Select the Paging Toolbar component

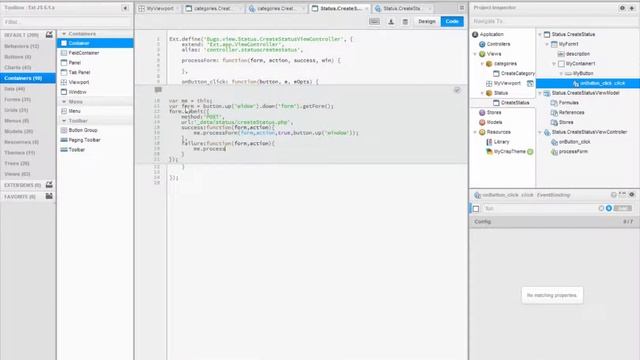[x=95, y=140]
